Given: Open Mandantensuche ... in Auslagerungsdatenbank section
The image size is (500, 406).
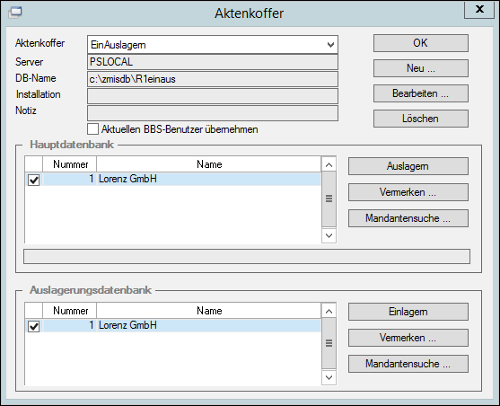Looking at the screenshot, I should pos(408,364).
